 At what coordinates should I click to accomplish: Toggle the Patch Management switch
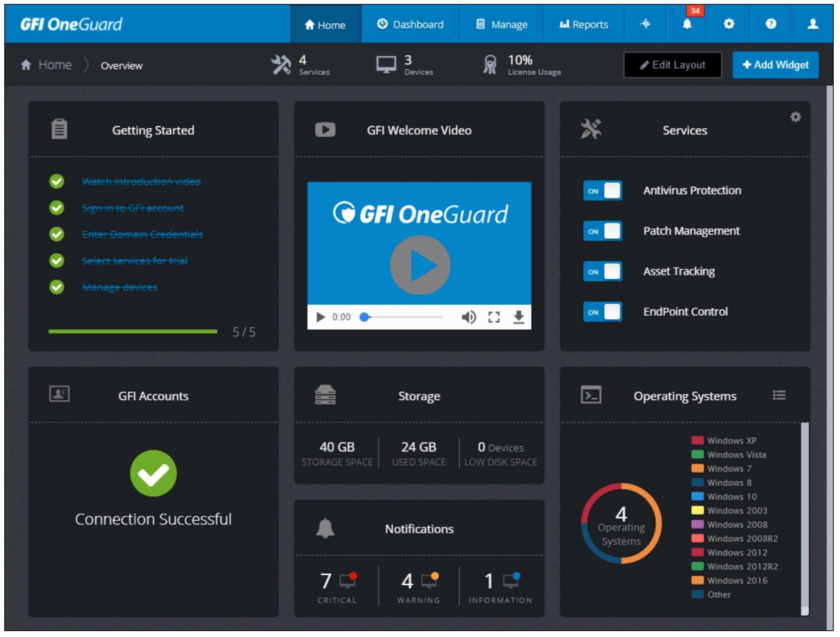coord(603,231)
